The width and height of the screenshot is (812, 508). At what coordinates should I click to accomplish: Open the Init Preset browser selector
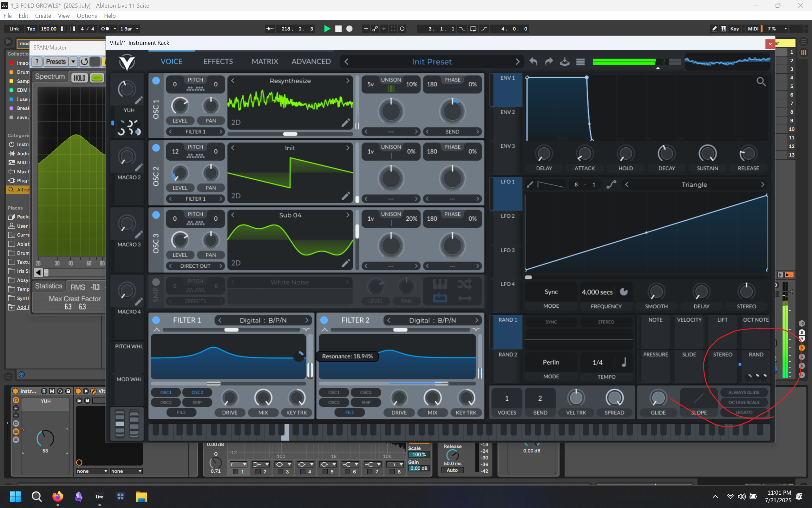[431, 62]
